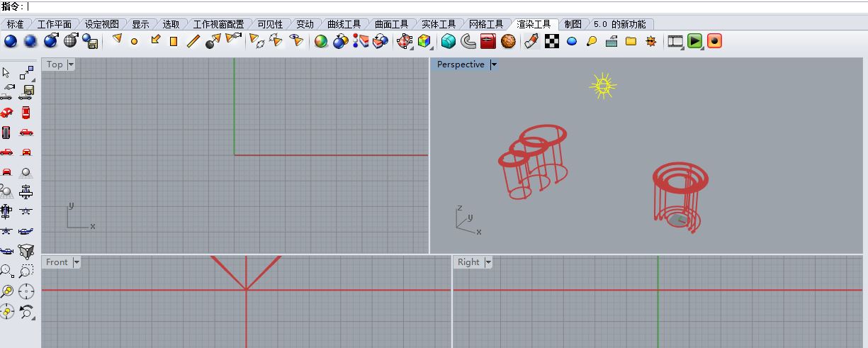The image size is (868, 348).
Task: Click the Right viewport title label
Action: tap(468, 262)
